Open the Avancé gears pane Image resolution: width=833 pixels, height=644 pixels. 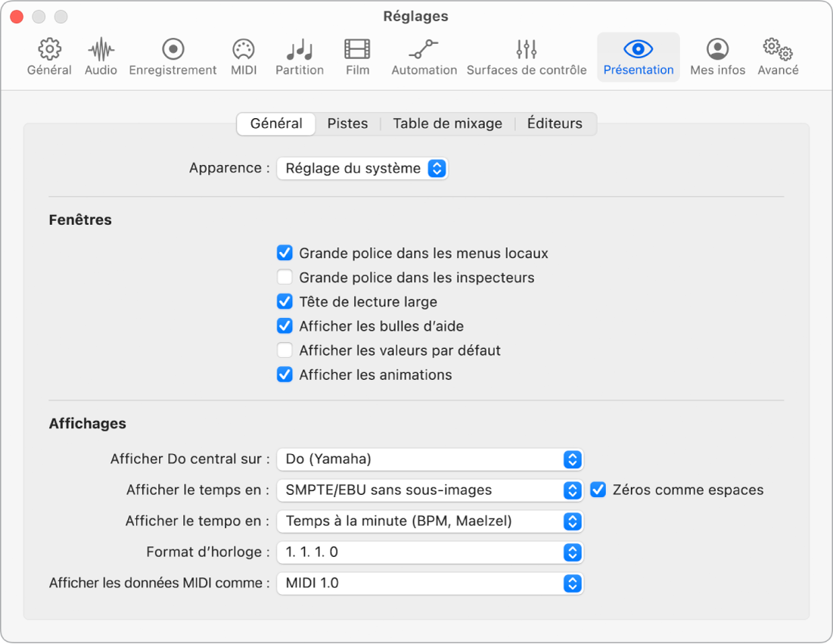(778, 50)
